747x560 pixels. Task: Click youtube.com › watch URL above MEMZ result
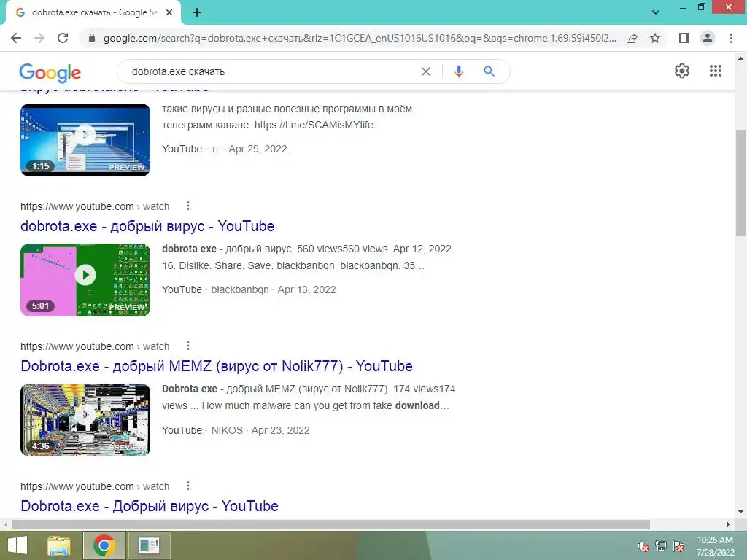[95, 346]
